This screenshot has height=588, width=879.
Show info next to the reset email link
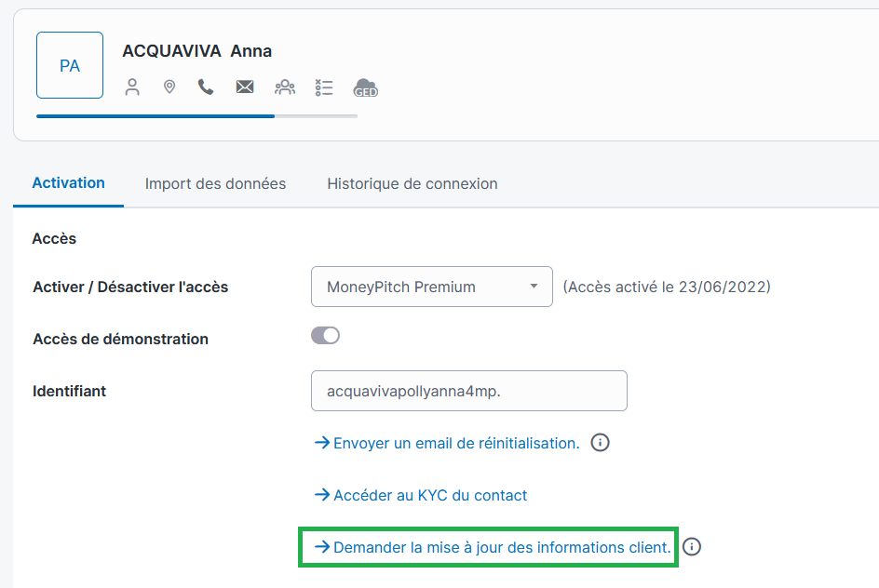pos(601,443)
